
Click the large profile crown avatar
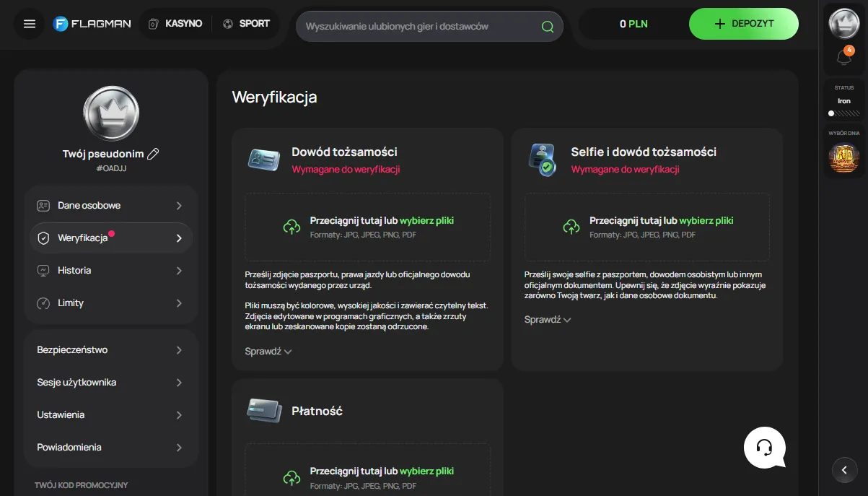pos(111,112)
